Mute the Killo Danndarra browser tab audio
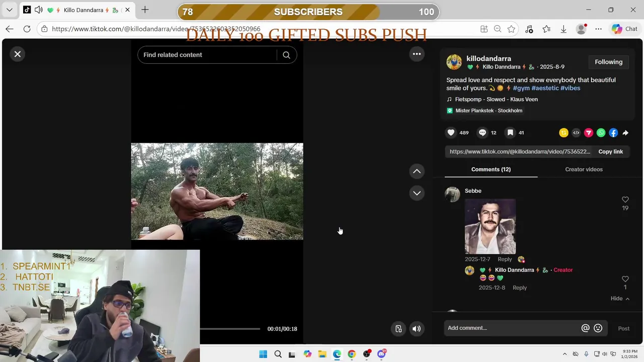The image size is (644, 362). (39, 10)
